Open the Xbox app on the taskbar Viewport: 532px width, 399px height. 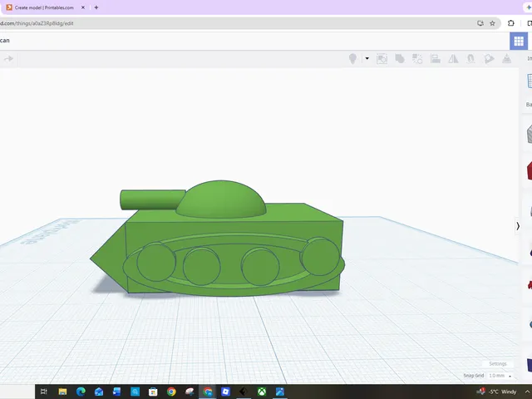(262, 392)
